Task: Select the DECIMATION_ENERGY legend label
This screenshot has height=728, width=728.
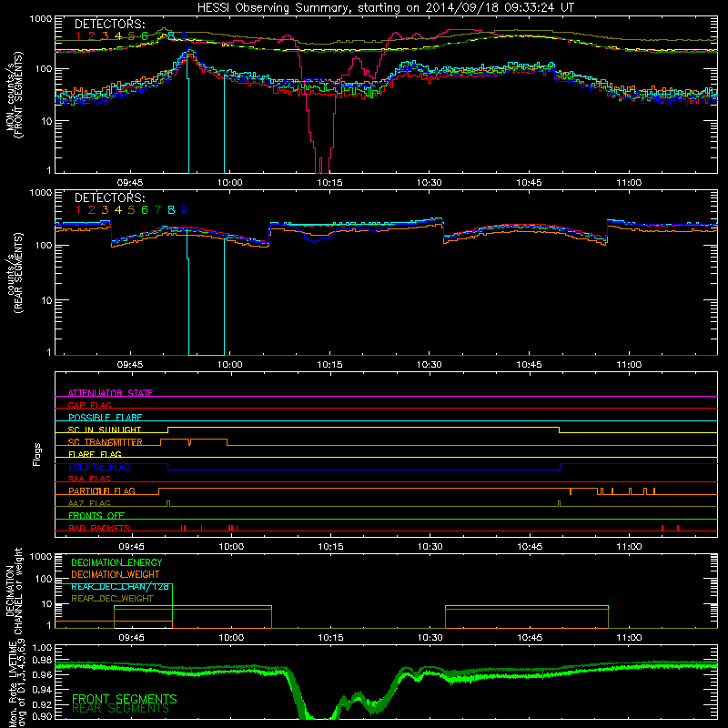Action: [x=116, y=562]
